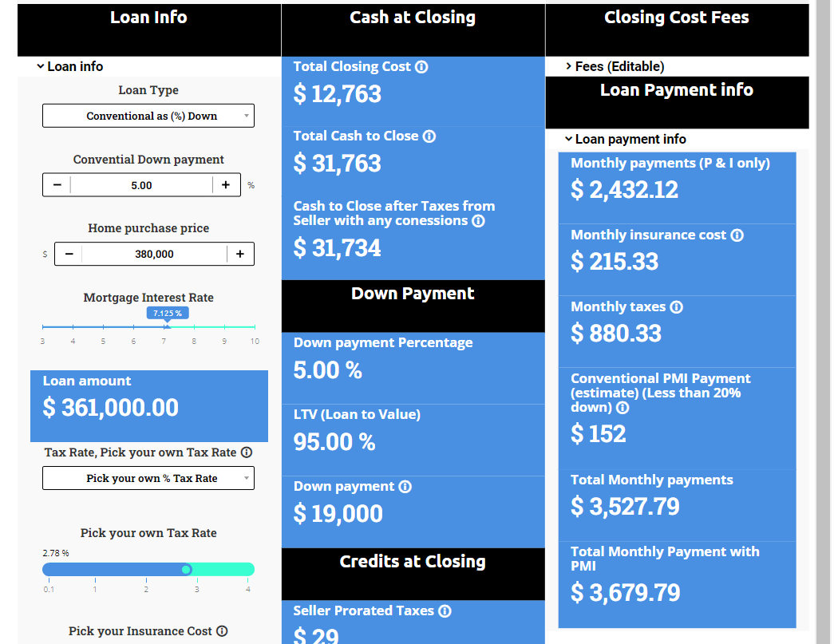Click the Pick your Insurance Cost info icon
834x644 pixels.
click(221, 631)
